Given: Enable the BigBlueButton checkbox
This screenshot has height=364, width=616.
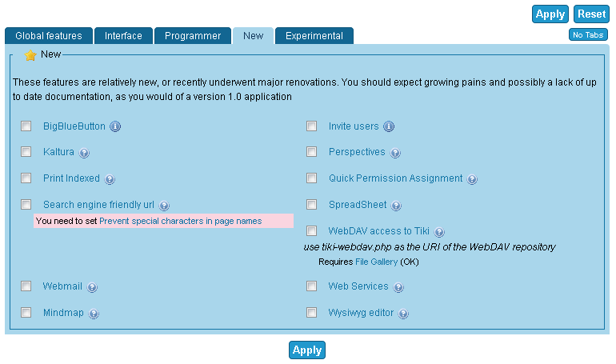Looking at the screenshot, I should (x=26, y=126).
